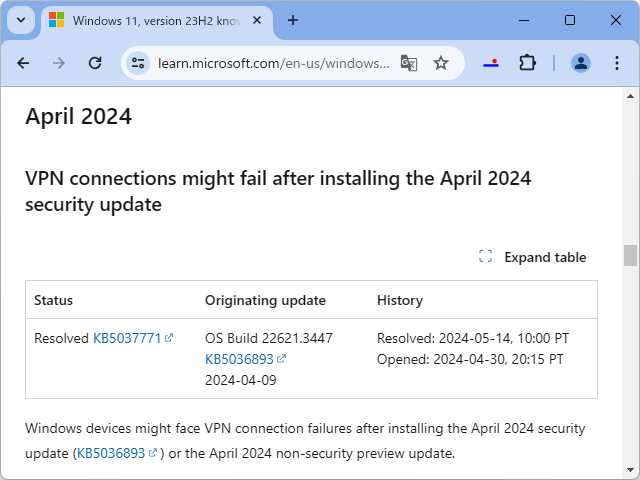Open the Chrome profile avatar

click(x=581, y=63)
